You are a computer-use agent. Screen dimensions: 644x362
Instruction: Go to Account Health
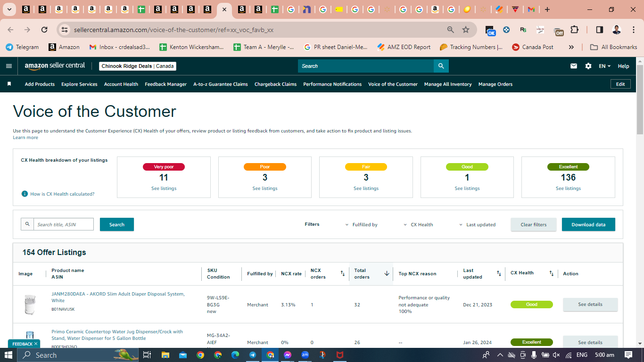(x=121, y=84)
